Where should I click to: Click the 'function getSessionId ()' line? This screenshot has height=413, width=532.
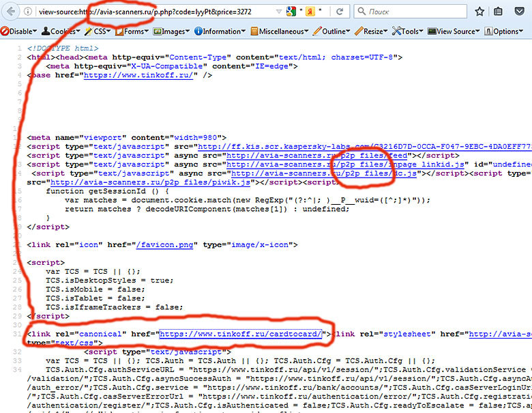coord(107,191)
